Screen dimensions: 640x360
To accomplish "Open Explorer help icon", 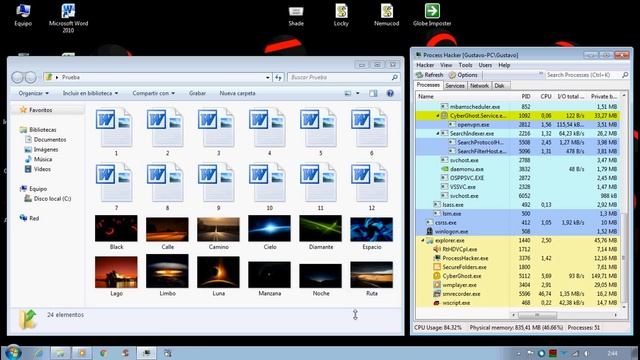I will click(x=390, y=93).
